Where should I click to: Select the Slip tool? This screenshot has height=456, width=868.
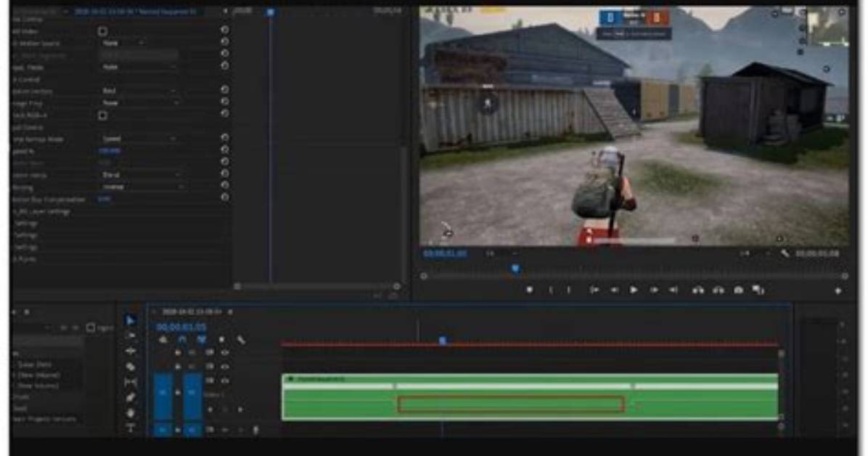pyautogui.click(x=131, y=382)
